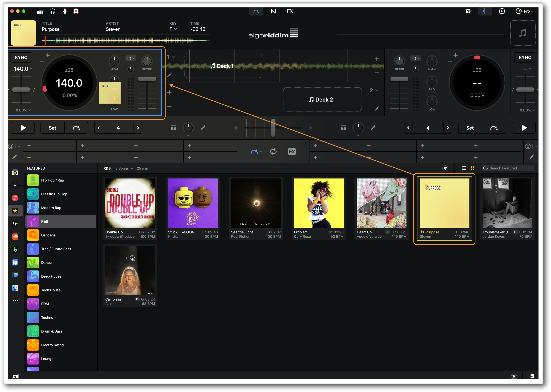This screenshot has height=392, width=551.
Task: Select the Dancehall category
Action: coord(61,235)
